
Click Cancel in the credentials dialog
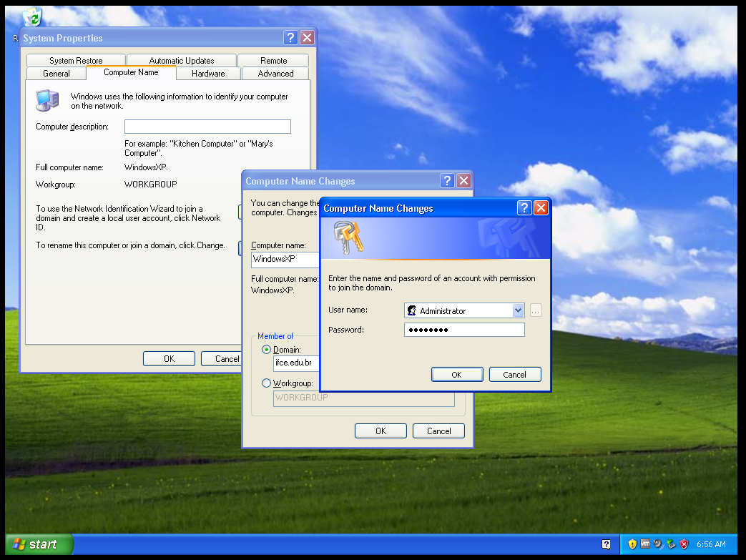click(x=515, y=375)
